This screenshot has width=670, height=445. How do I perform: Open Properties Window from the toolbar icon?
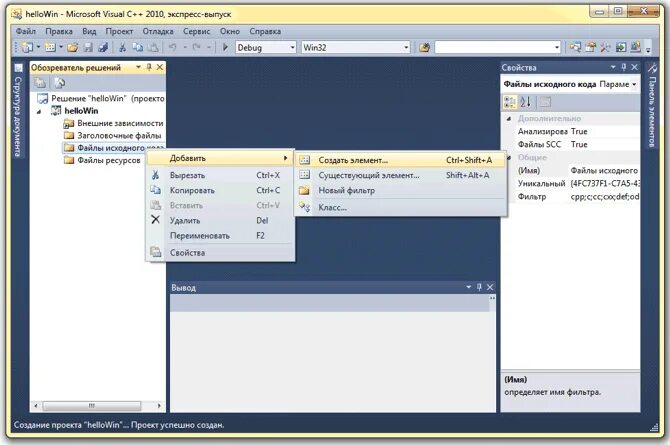pos(591,47)
